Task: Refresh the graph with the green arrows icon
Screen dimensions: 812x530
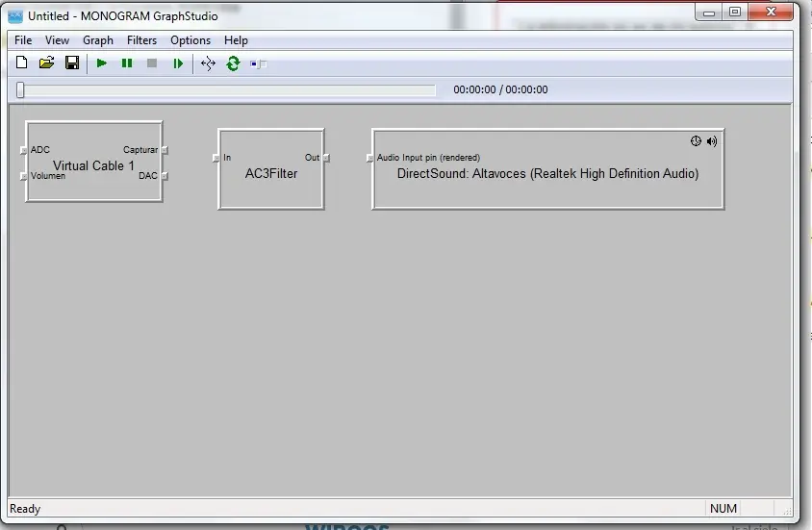Action: point(233,63)
